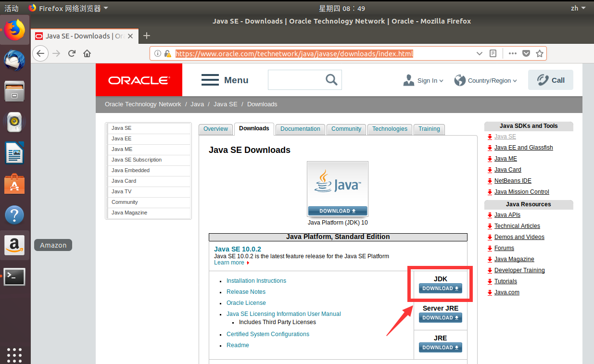Click in the Oracle search input field
This screenshot has height=364, width=594.
coord(296,80)
